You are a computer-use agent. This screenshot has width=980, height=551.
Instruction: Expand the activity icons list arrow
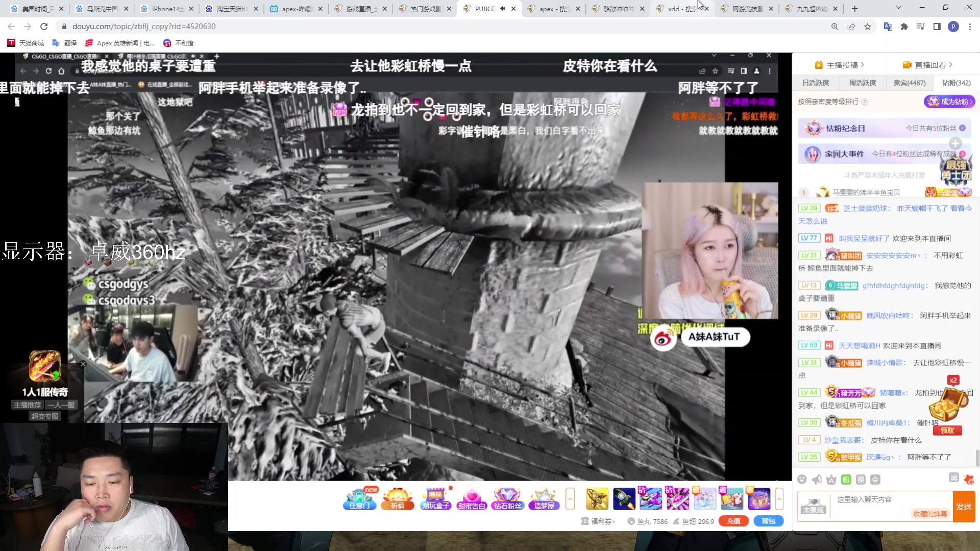[x=570, y=498]
